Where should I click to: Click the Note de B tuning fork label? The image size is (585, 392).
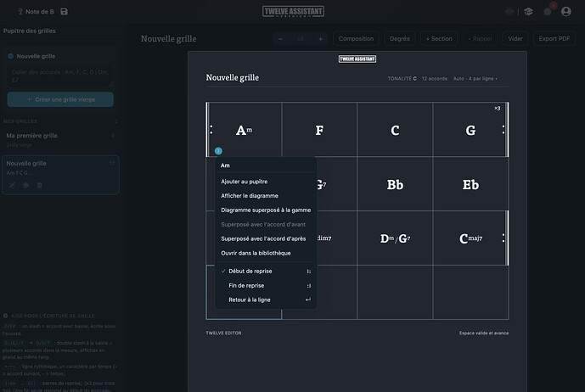(36, 12)
